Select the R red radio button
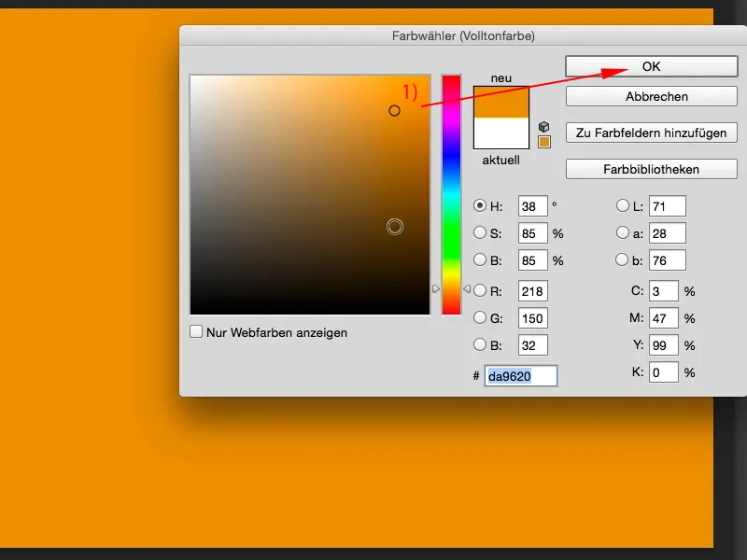 click(480, 290)
